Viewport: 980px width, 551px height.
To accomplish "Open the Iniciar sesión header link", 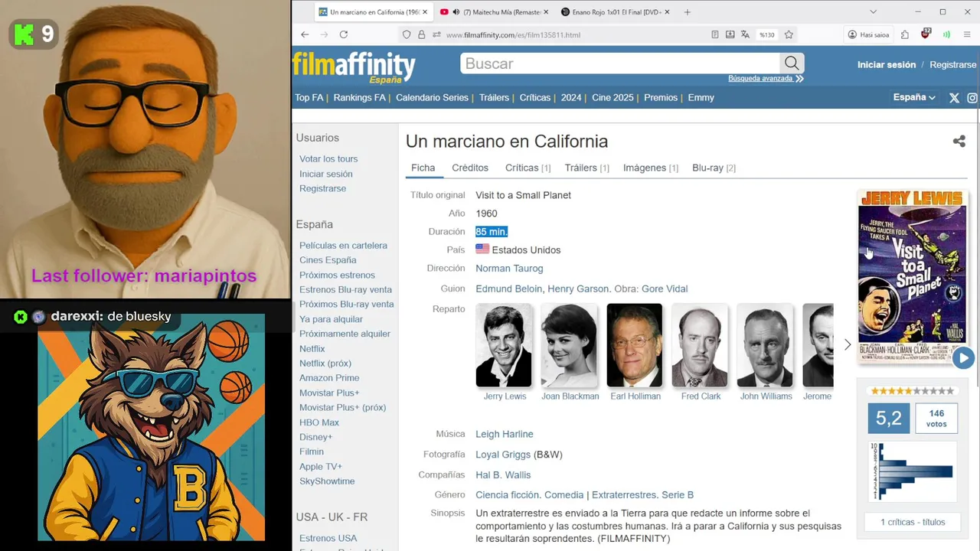I will click(887, 65).
